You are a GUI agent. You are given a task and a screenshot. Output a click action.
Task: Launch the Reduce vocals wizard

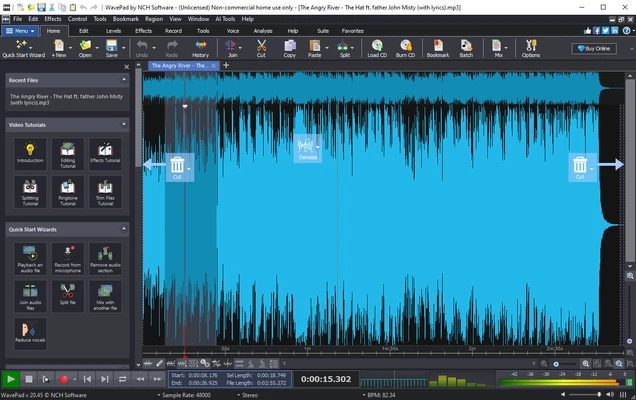point(30,333)
